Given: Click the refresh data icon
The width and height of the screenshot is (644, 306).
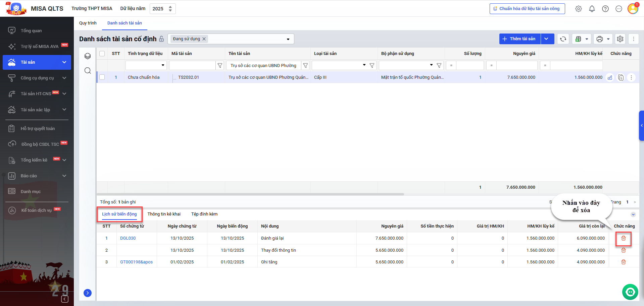Looking at the screenshot, I should click(563, 39).
